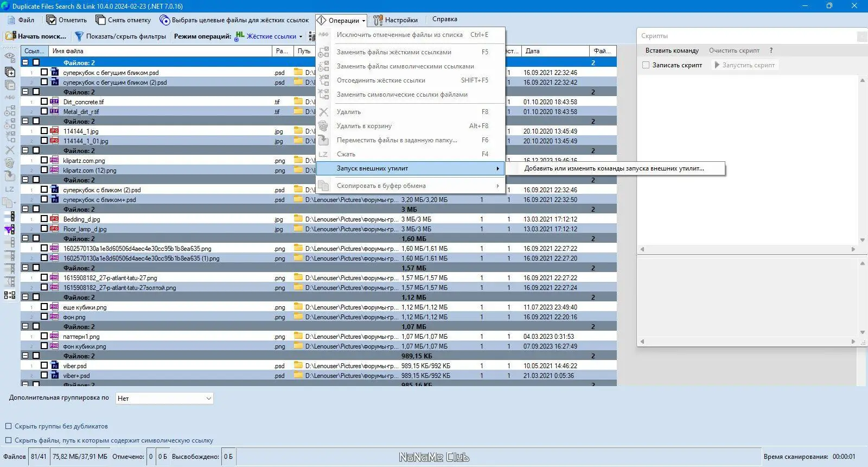This screenshot has width=868, height=467.
Task: Expand all groups with sidebar plus icon
Action: coord(10,72)
